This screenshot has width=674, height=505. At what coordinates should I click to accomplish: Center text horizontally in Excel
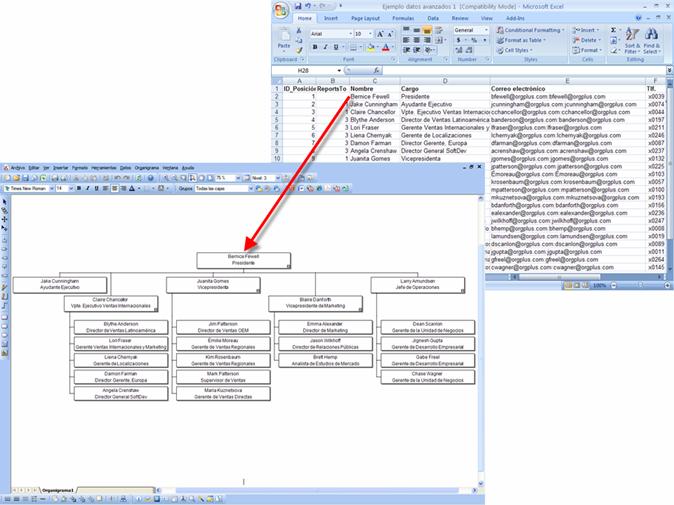(x=417, y=40)
